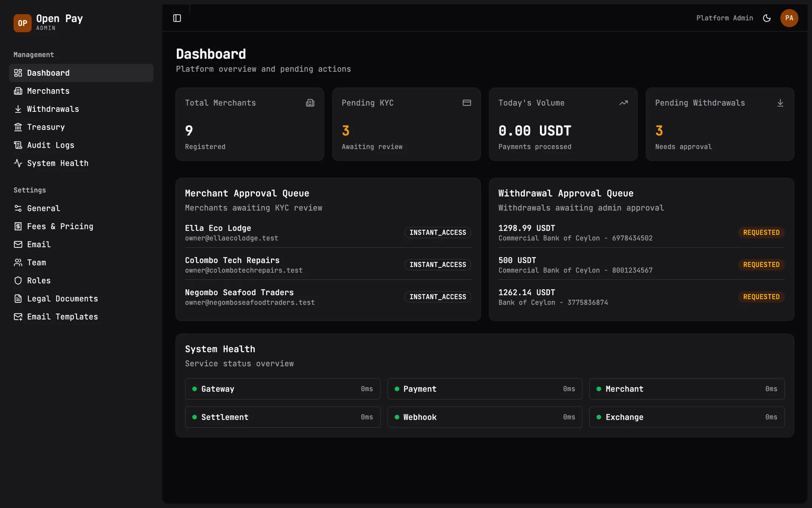The image size is (812, 508).
Task: Click the Merchant Approval Queue heading
Action: [x=247, y=194]
